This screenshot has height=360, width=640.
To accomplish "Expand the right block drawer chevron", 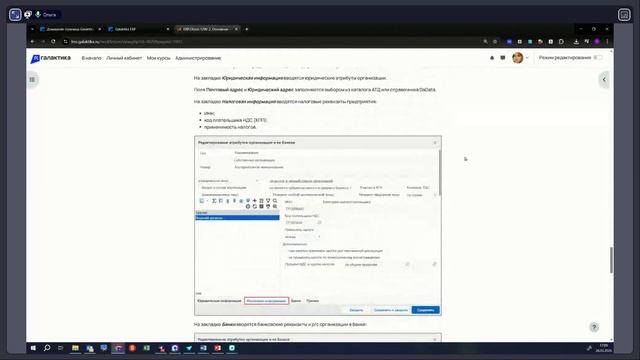I will coord(604,80).
